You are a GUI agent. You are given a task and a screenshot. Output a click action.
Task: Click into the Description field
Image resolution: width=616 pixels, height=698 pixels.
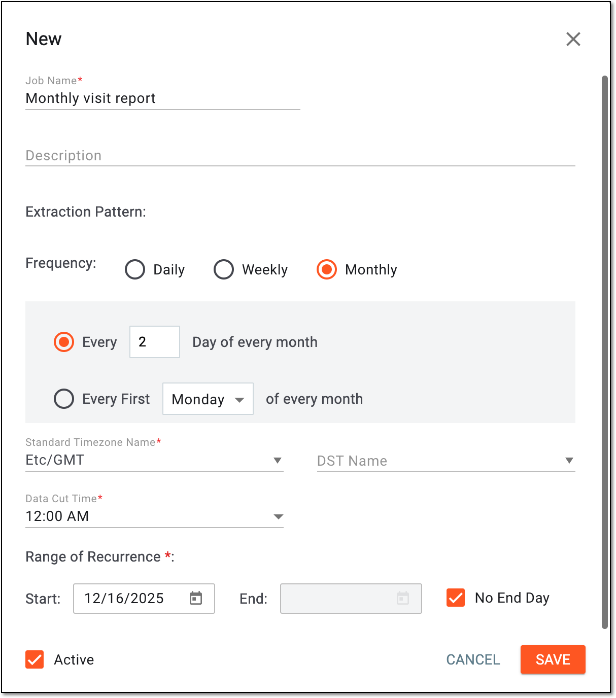point(300,155)
